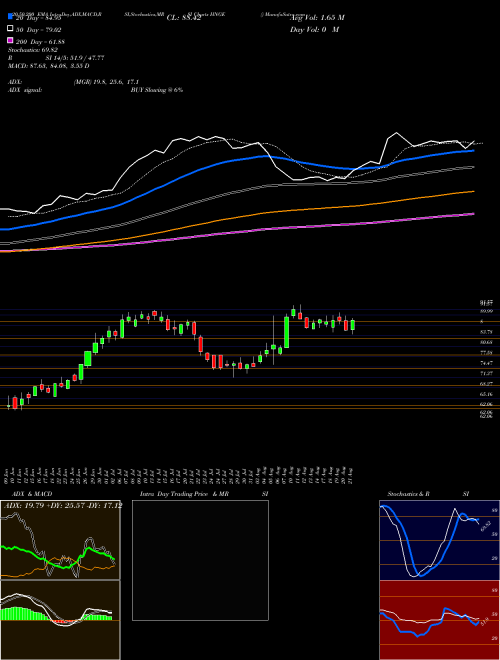The width and height of the screenshot is (500, 660).
Task: Click the Stochastics: 69.82 reading
Action: 33,50
